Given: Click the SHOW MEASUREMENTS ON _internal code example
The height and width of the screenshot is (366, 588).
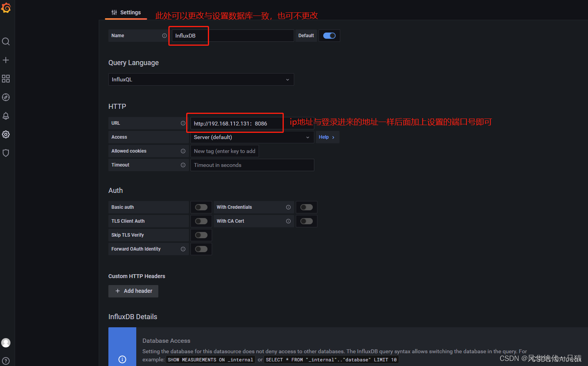Looking at the screenshot, I should 211,360.
